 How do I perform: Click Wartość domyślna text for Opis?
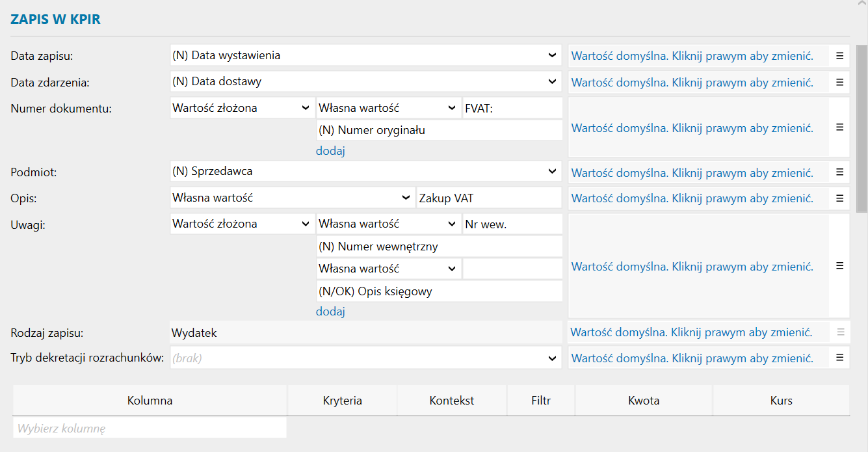point(692,198)
